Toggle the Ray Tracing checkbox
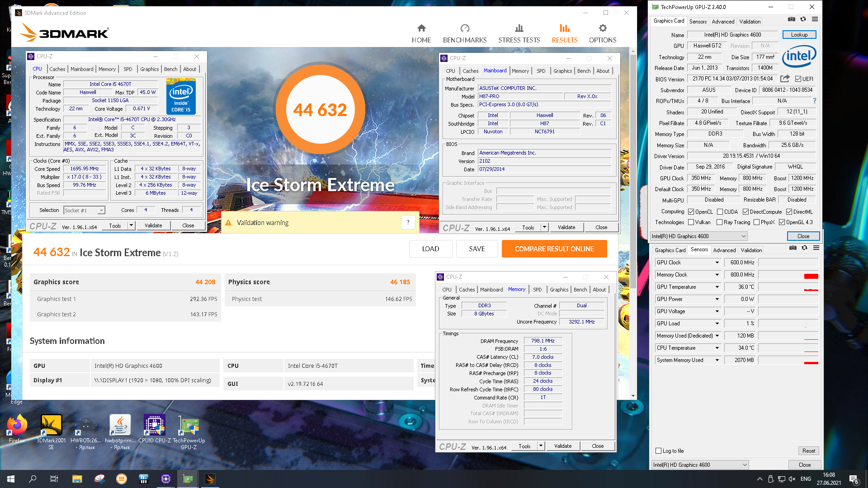Screen dimensions: 868x488 (x=719, y=222)
